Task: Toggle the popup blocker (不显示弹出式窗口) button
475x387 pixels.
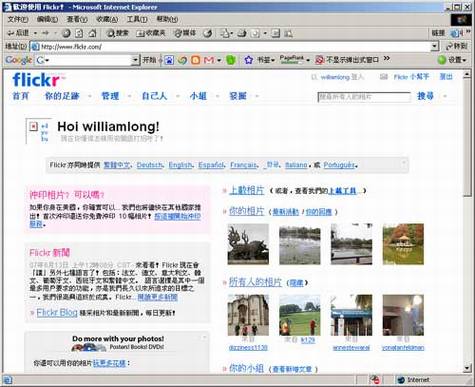Action: (x=347, y=60)
